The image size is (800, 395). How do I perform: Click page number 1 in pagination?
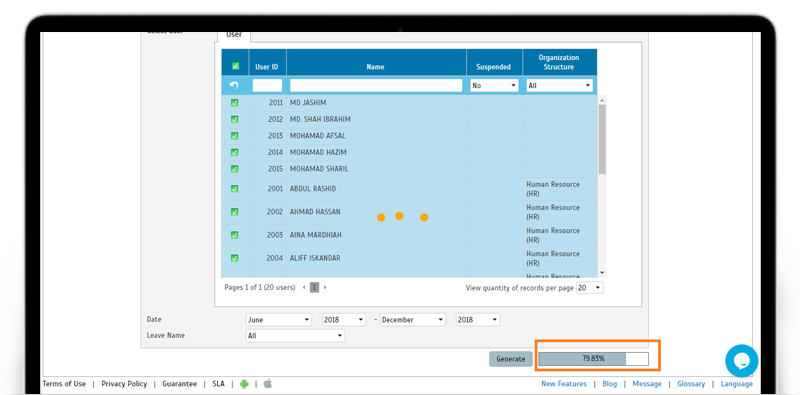point(314,288)
